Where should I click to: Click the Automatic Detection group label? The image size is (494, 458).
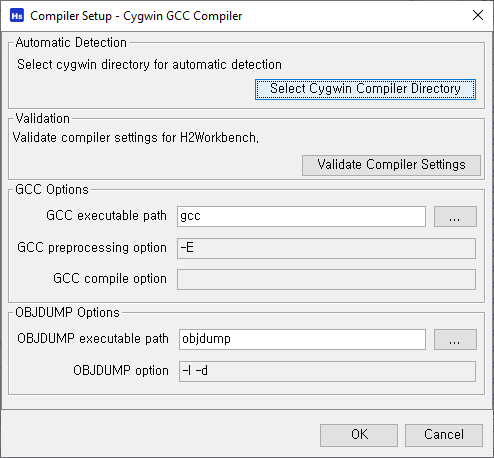71,43
